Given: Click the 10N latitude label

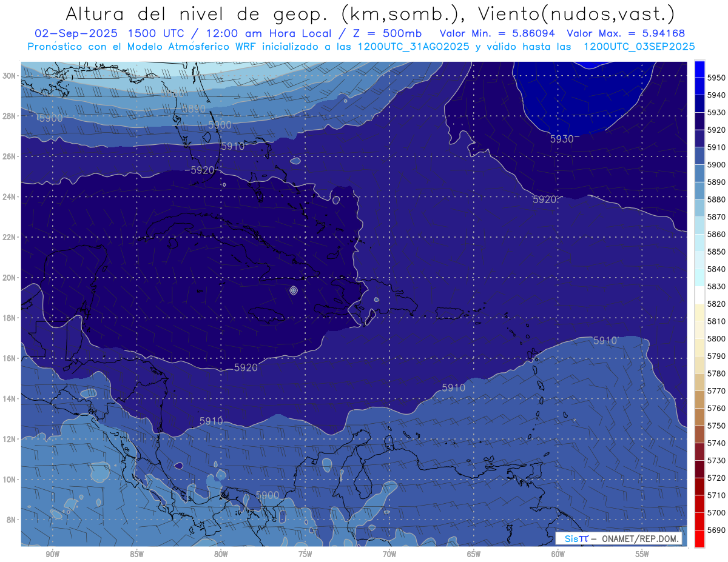Looking at the screenshot, I should click(x=9, y=480).
